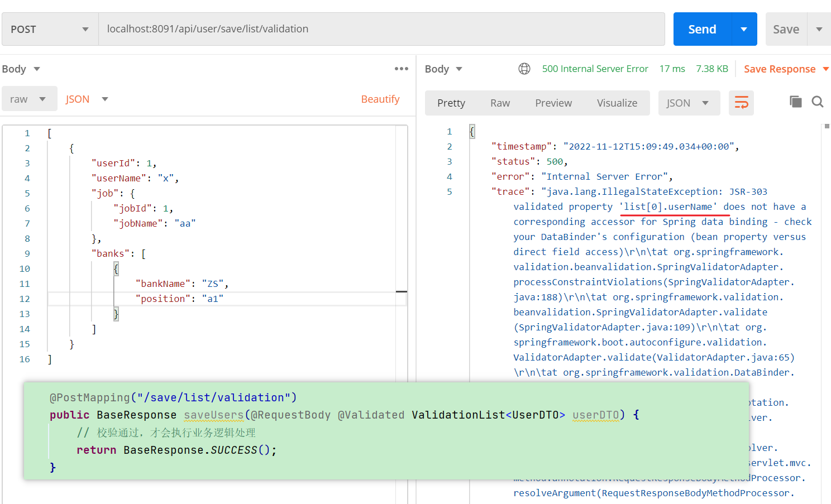The image size is (831, 504).
Task: Click the "bankName": "ZS" line
Action: (182, 284)
